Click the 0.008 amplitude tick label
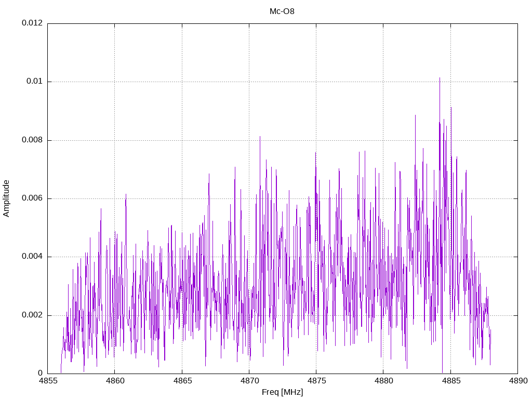Viewport: 532px width, 399px height. pos(32,140)
